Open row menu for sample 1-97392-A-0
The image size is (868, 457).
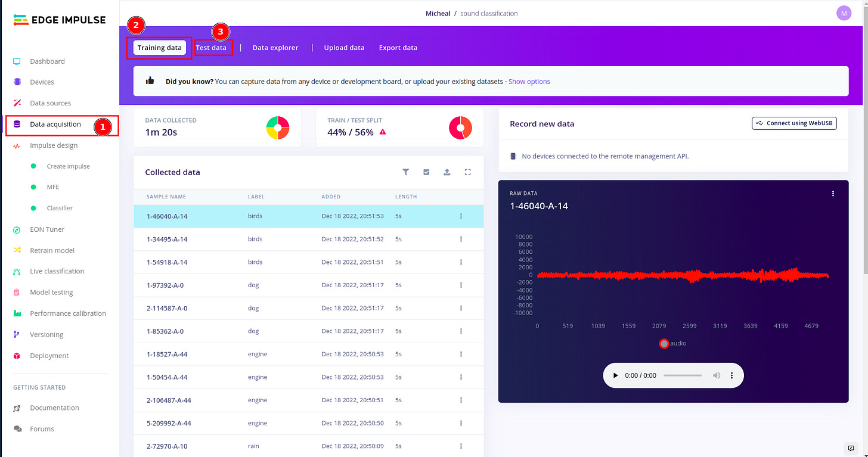click(461, 285)
